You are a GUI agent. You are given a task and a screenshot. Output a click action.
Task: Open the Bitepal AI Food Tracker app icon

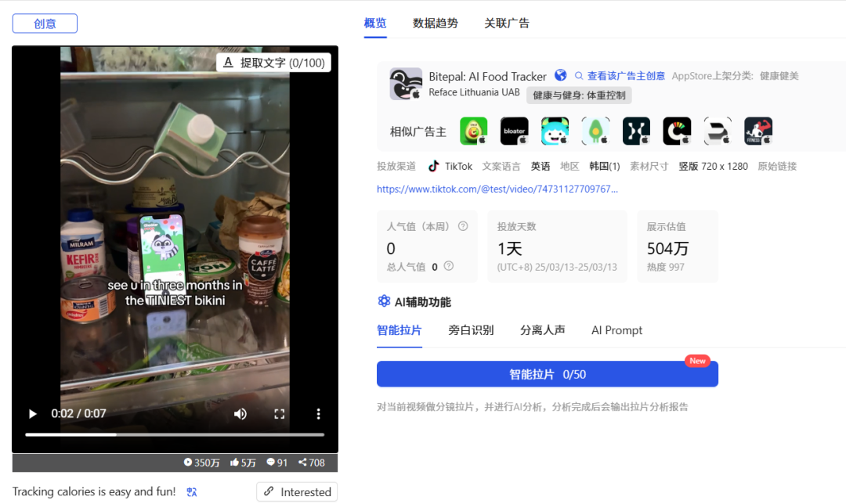pyautogui.click(x=404, y=85)
